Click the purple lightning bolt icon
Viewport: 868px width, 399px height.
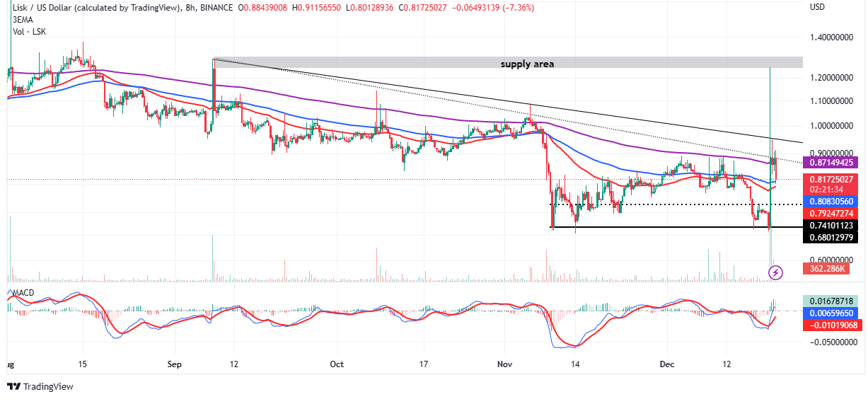coord(776,272)
